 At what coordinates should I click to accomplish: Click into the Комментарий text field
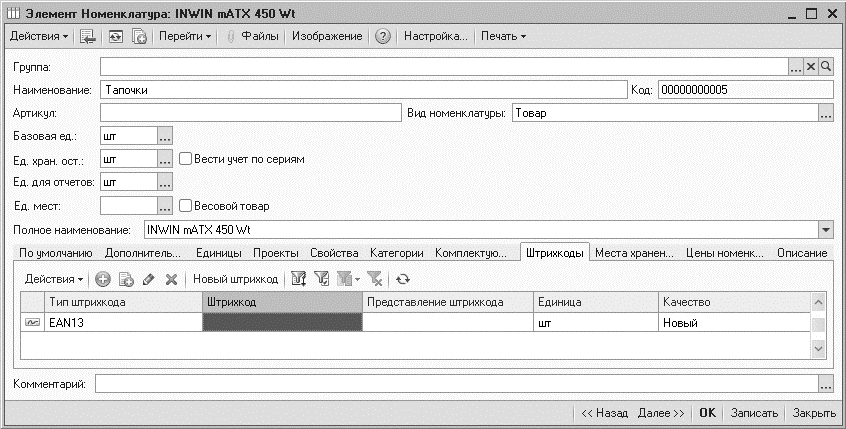(455, 384)
